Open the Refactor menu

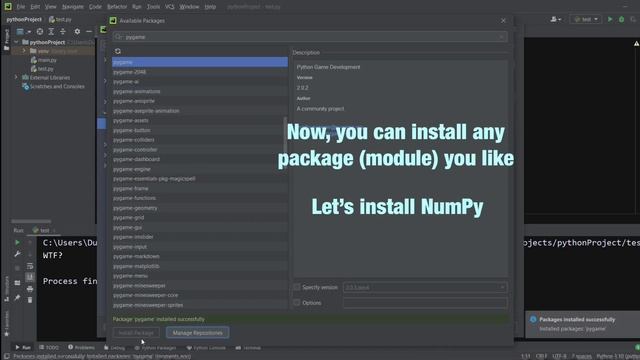(x=117, y=7)
